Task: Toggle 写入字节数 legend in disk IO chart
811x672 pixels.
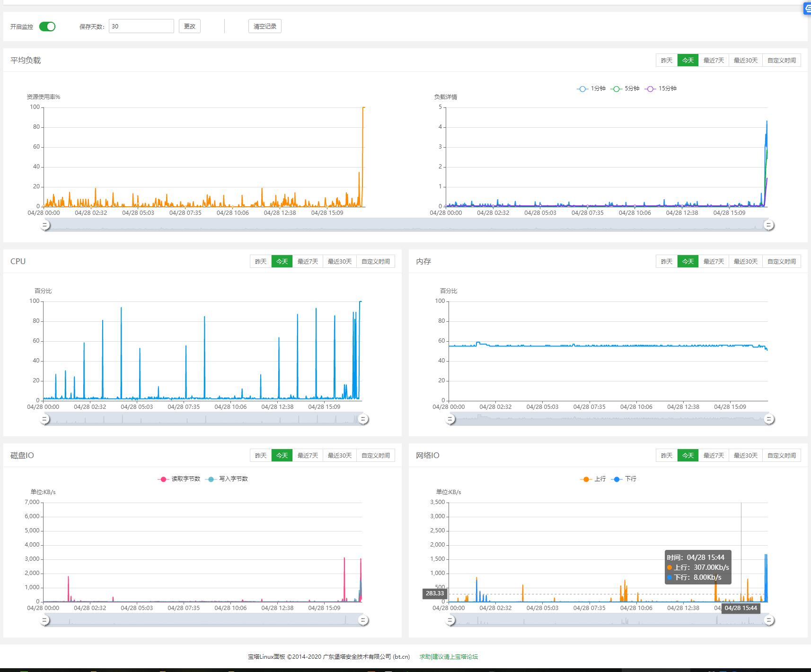Action: click(211, 479)
